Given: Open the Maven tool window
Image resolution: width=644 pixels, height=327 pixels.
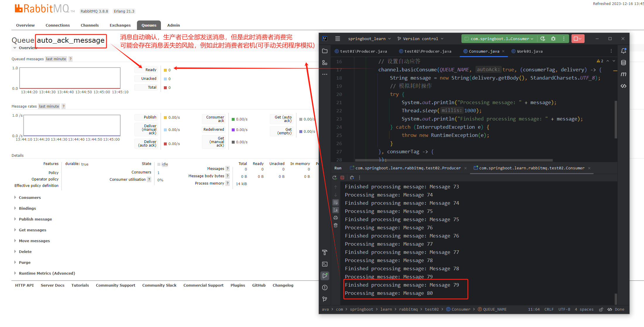Looking at the screenshot, I should click(x=624, y=74).
